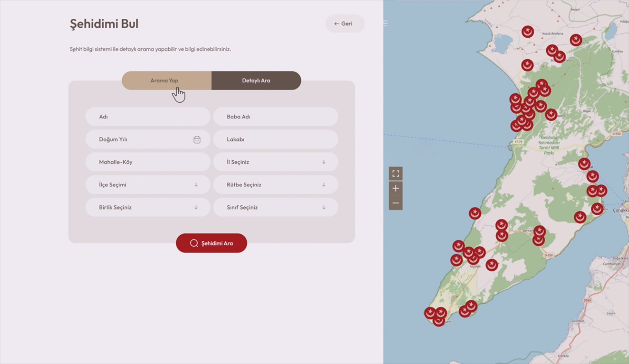Switch to the Detaylı Ara tab
The image size is (629, 364).
pos(256,81)
